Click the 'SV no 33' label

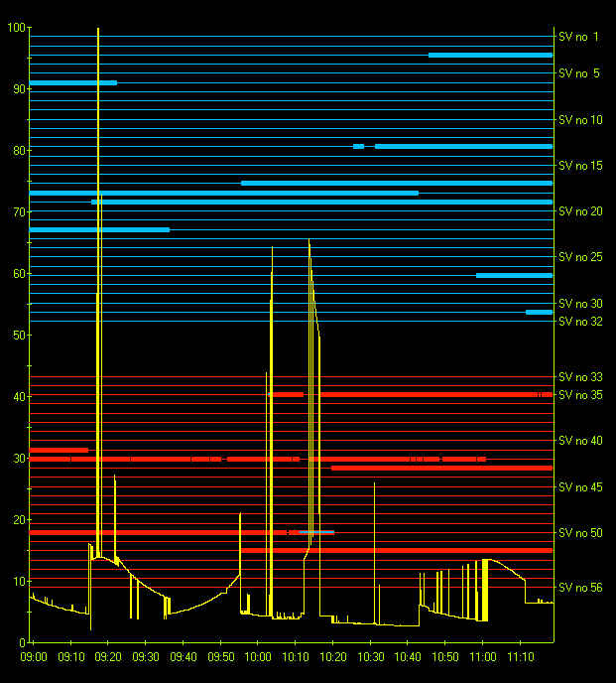(580, 377)
